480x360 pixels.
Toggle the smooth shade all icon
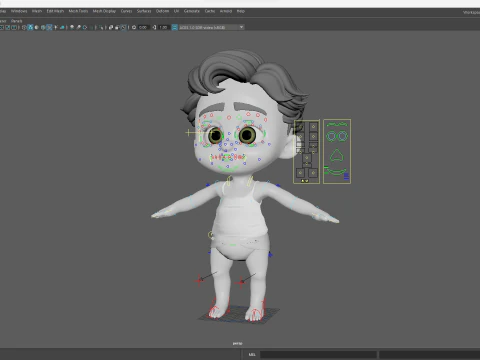30,27
